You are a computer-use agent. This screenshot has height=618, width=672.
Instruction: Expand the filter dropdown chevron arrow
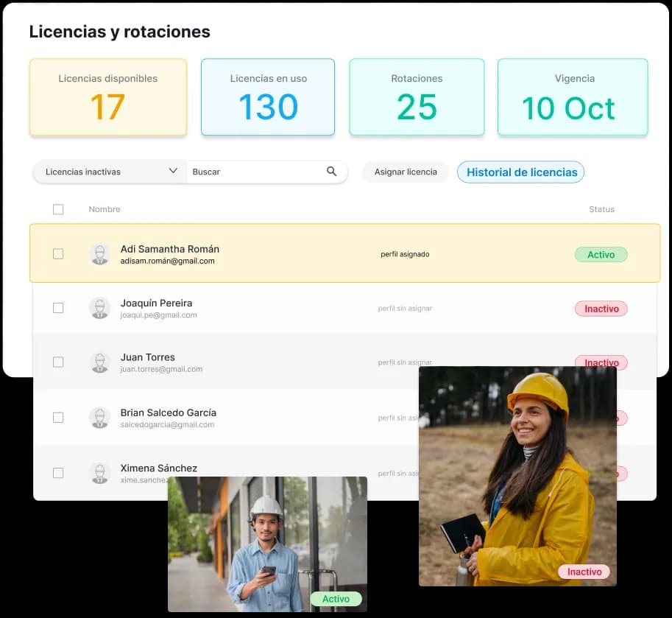pos(173,171)
